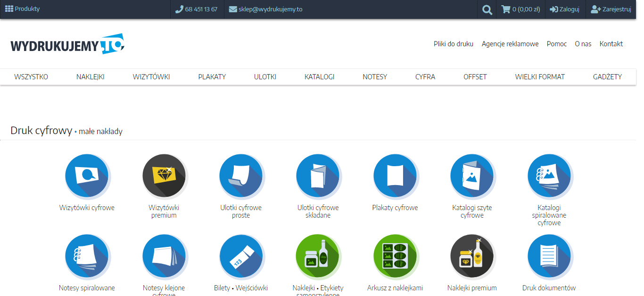Open the Notesy spiralowane product icon
Screen dimensions: 644x296
[x=87, y=256]
